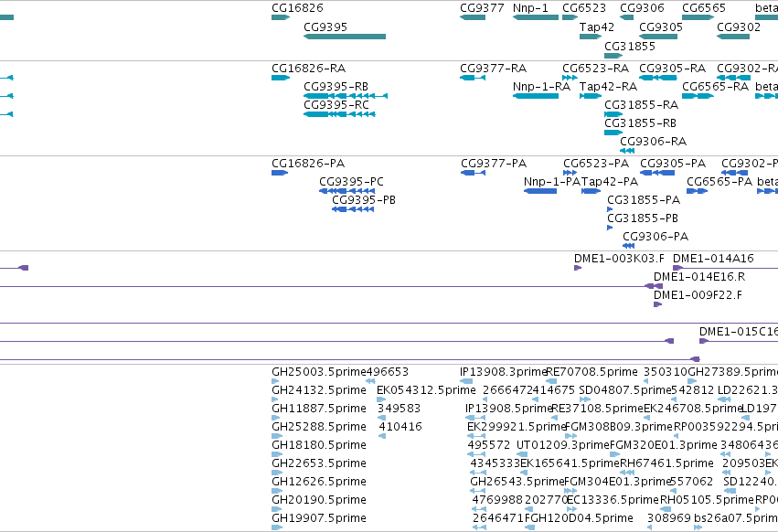The width and height of the screenshot is (778, 532).
Task: Select the CG9306 gene label
Action: tap(642, 8)
